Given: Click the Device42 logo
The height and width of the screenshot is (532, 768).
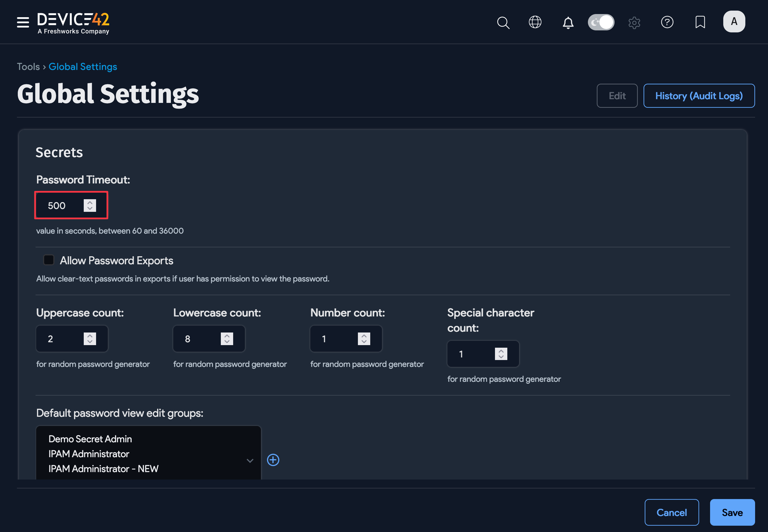Looking at the screenshot, I should 73,22.
